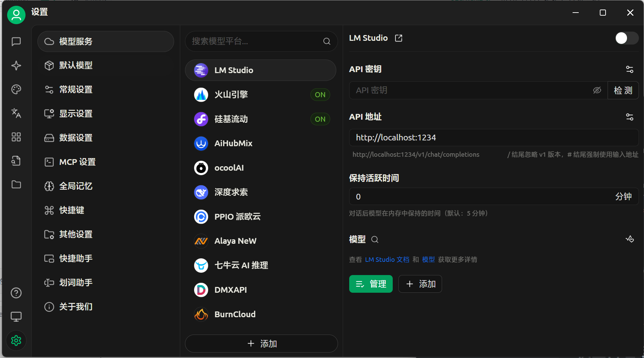
Task: Click the green 管理 models button
Action: [x=371, y=284]
